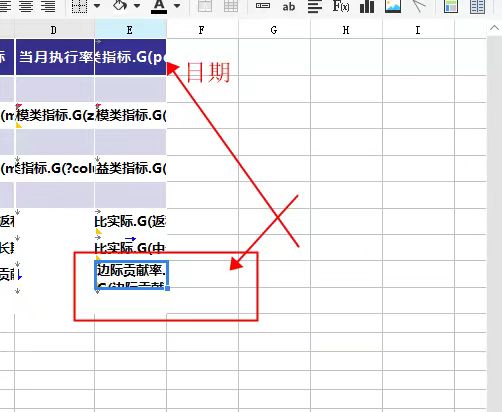Click the vertical scrollbar up arrow

(x=494, y=29)
